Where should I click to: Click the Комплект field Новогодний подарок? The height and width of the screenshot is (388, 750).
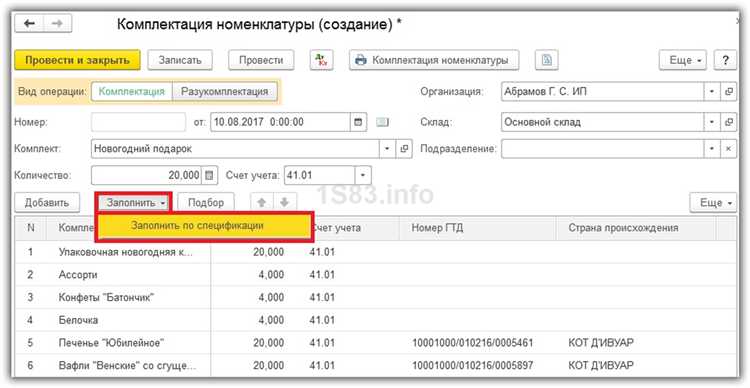[x=236, y=149]
